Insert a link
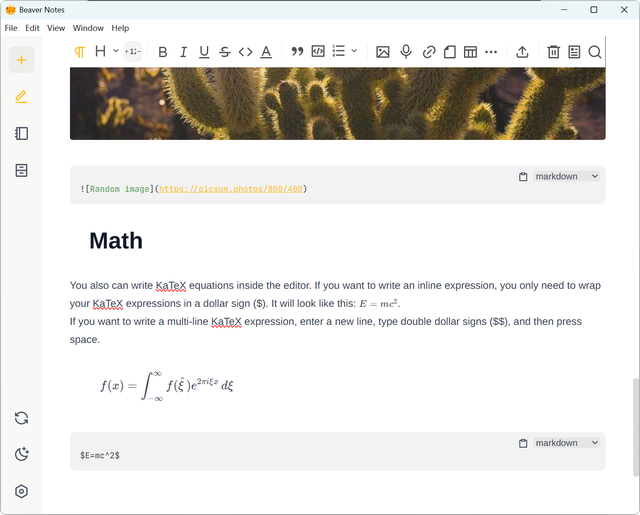This screenshot has width=640, height=515. [x=429, y=52]
